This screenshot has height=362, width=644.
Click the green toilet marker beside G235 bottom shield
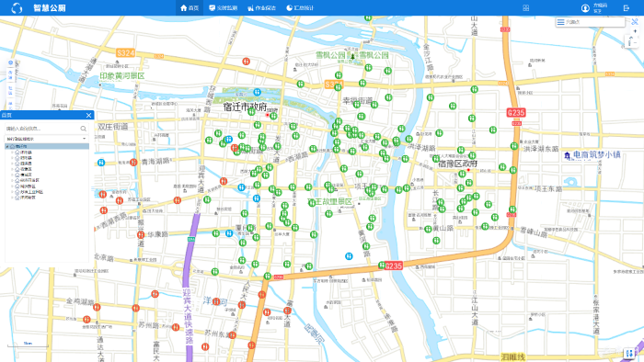click(x=382, y=266)
